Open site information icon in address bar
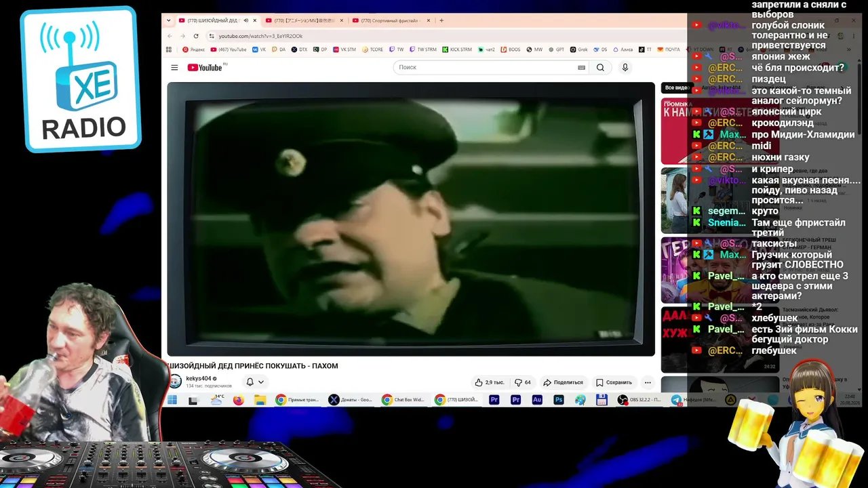The width and height of the screenshot is (868, 488). pyautogui.click(x=212, y=36)
